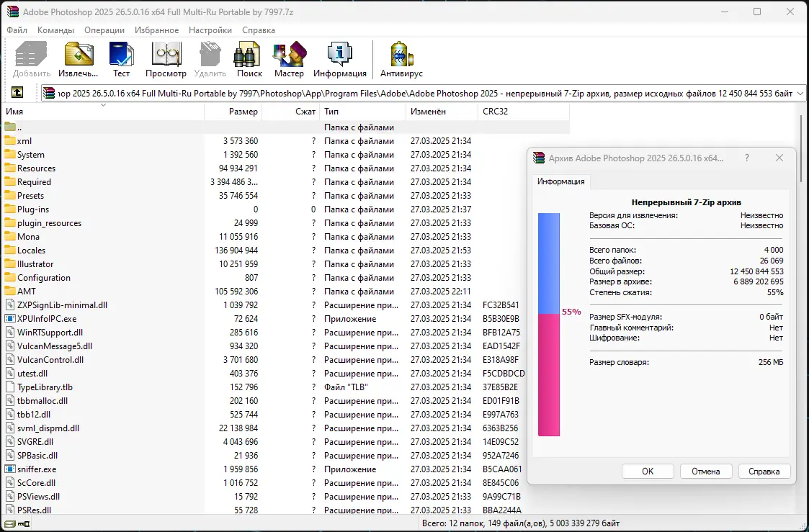Select the Извлечь (Extract) tool
The image size is (809, 532).
coord(78,58)
